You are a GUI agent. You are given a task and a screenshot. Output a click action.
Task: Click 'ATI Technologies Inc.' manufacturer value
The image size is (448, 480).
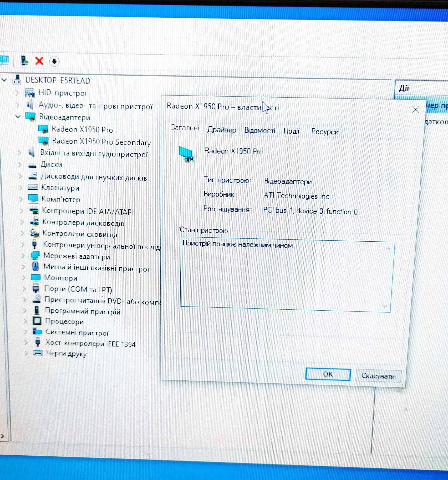click(297, 196)
